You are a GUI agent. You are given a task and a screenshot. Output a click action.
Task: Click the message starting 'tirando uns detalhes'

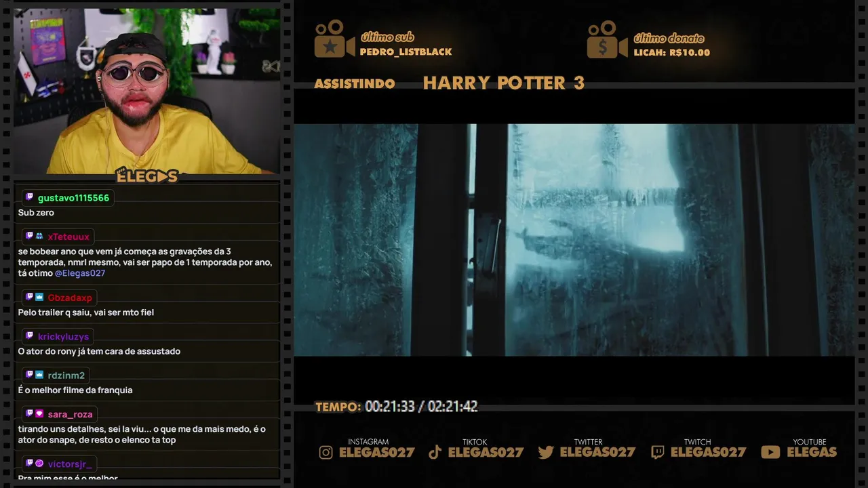(142, 434)
